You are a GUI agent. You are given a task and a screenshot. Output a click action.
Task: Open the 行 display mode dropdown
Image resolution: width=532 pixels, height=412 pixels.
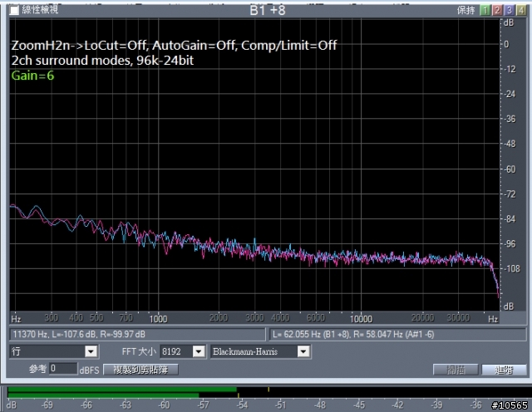coord(54,351)
